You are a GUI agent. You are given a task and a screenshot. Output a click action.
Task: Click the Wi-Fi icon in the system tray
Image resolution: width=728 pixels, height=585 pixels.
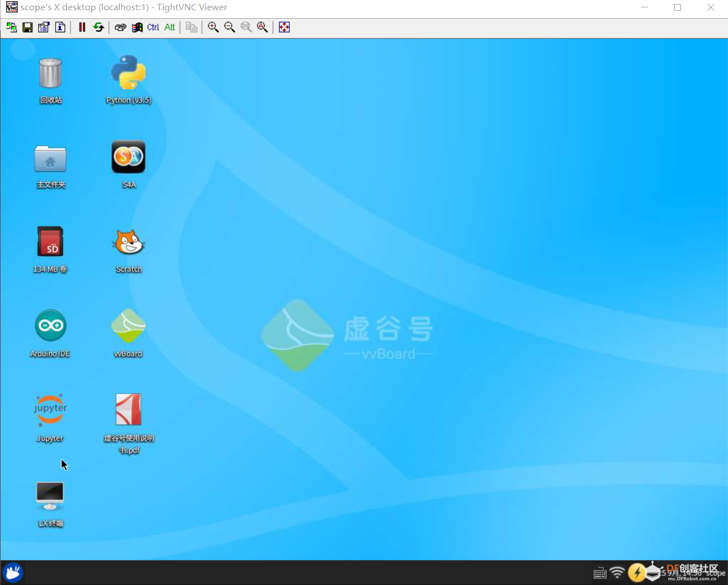pyautogui.click(x=617, y=573)
